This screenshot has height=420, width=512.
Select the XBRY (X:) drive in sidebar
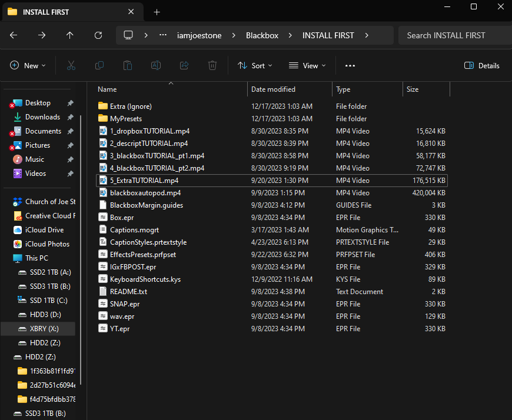pyautogui.click(x=44, y=328)
